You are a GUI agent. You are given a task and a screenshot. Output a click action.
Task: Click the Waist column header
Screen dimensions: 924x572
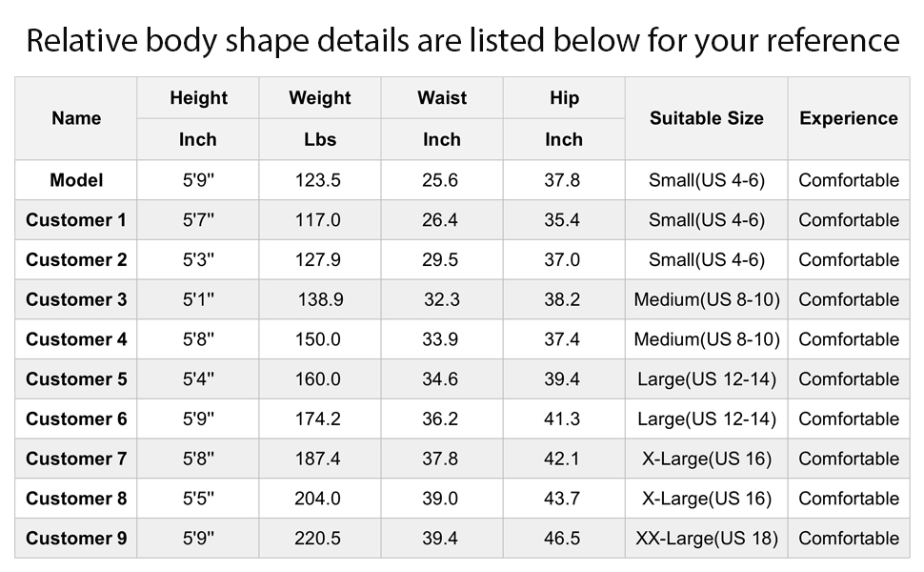click(x=442, y=98)
